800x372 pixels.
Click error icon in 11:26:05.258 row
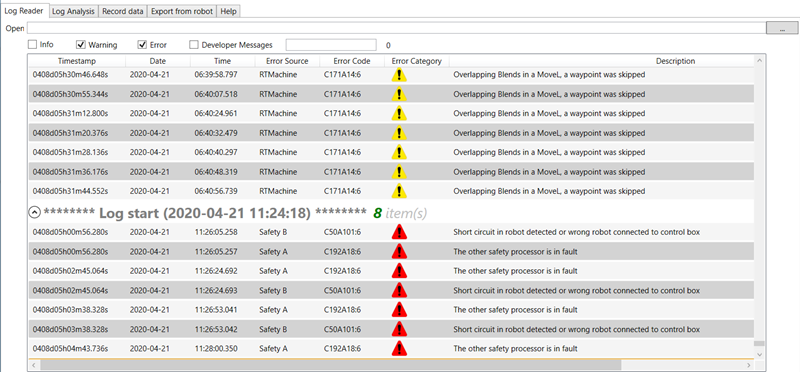399,232
